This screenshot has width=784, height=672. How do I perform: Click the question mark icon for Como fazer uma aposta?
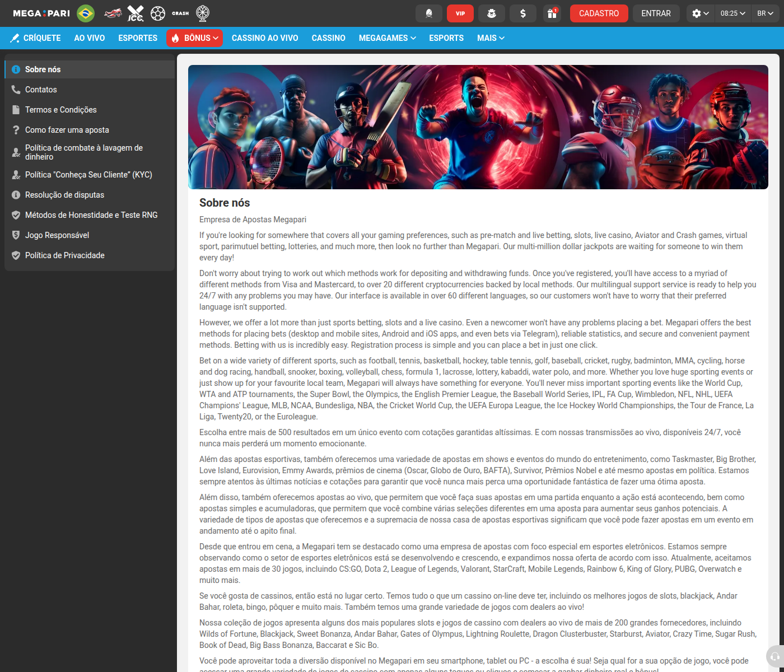pyautogui.click(x=16, y=130)
